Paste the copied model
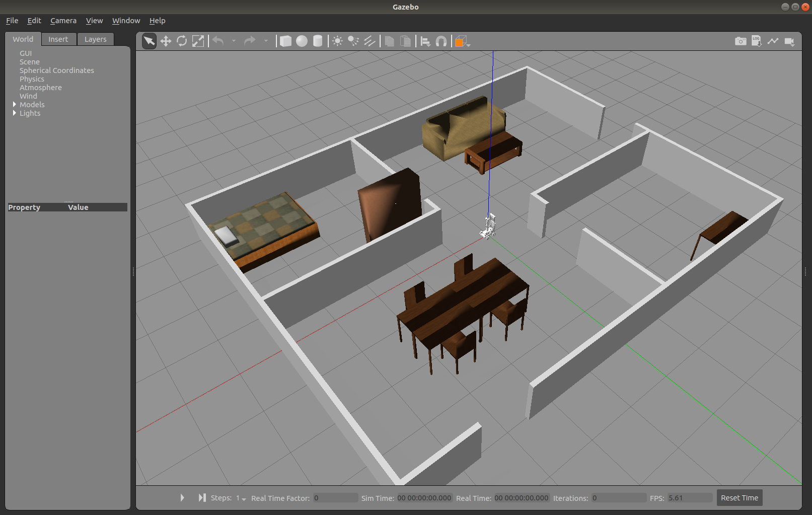The image size is (812, 515). tap(405, 41)
